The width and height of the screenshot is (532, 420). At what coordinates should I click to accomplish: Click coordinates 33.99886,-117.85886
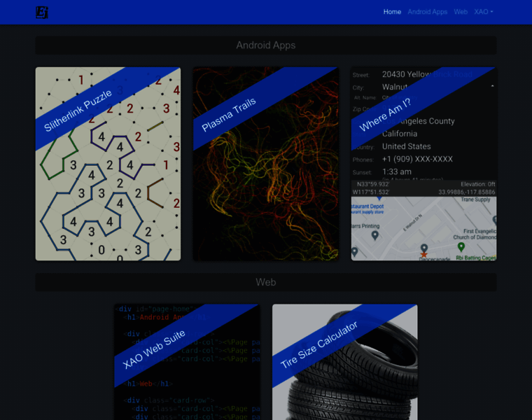tap(466, 192)
